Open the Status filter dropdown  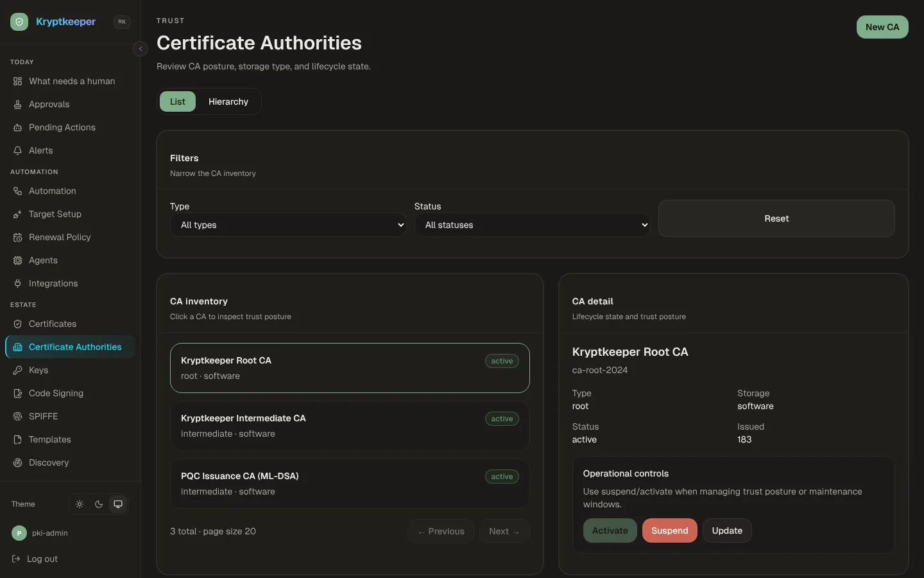(533, 225)
